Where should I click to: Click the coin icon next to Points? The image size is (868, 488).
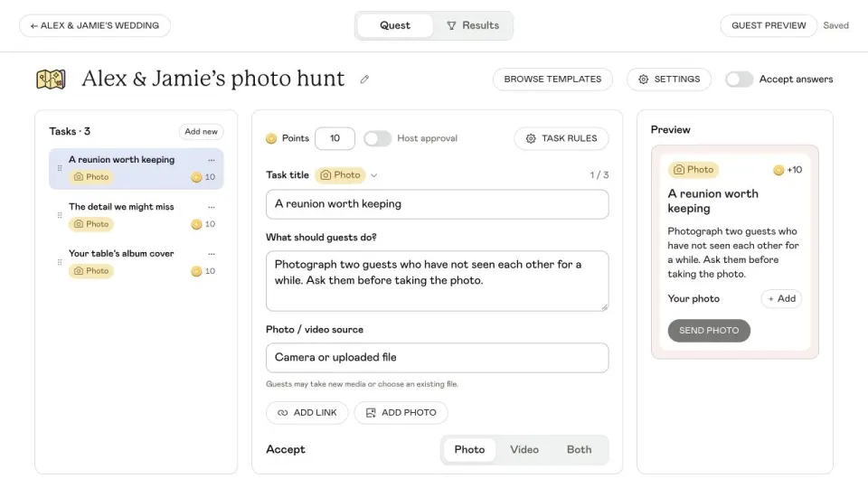271,138
